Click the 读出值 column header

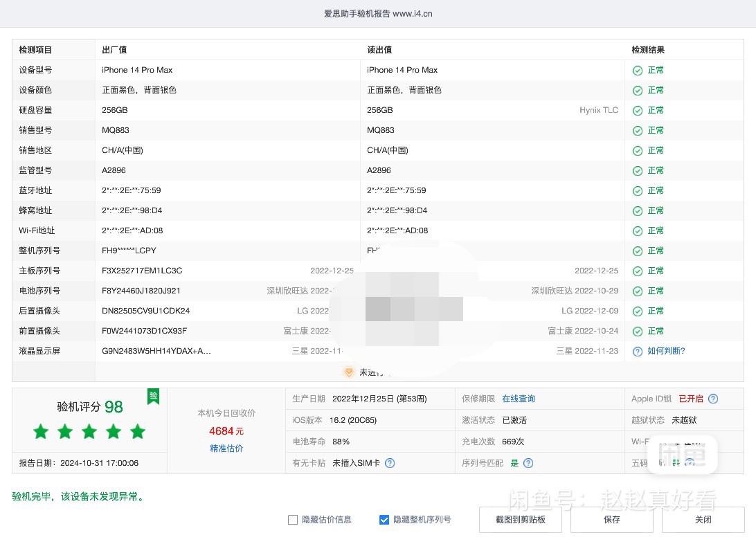(x=379, y=50)
